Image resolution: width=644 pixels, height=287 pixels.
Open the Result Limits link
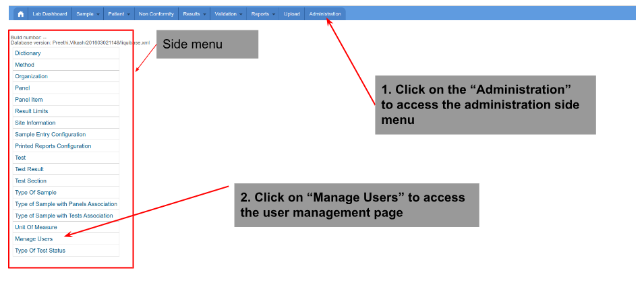[32, 111]
